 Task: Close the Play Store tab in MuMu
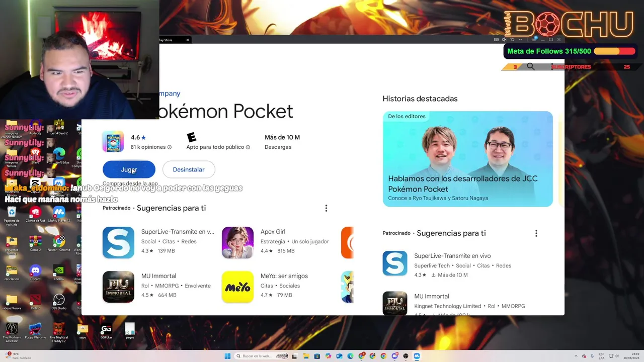click(188, 40)
